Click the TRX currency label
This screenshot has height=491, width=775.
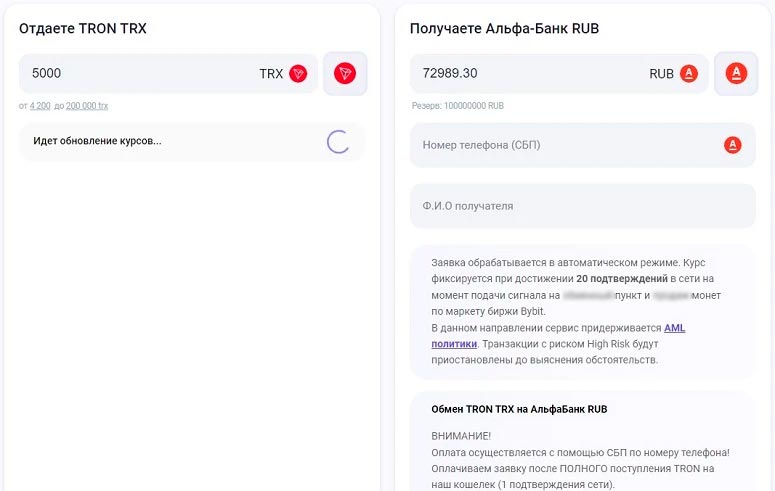pyautogui.click(x=271, y=73)
